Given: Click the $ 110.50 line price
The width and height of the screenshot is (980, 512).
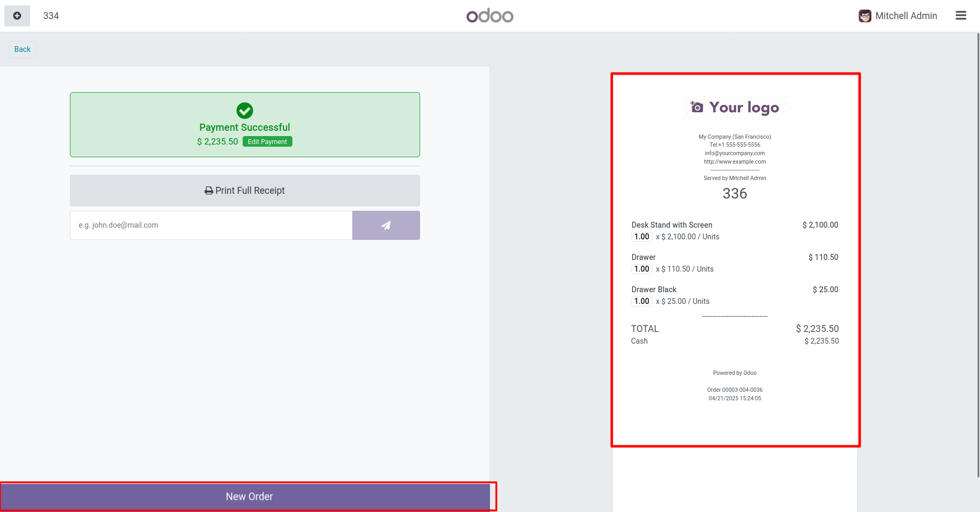Looking at the screenshot, I should tap(823, 257).
